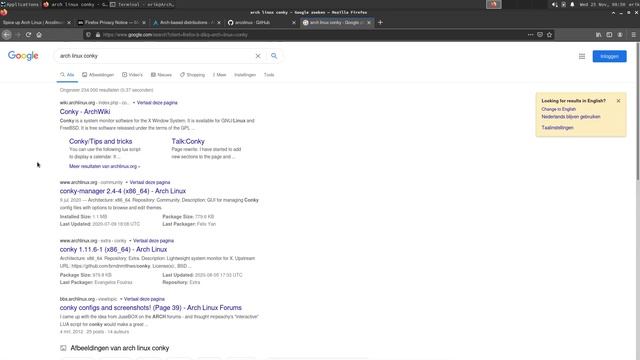640x360 pixels.
Task: Go back using the Firefox back arrow
Action: (7, 35)
